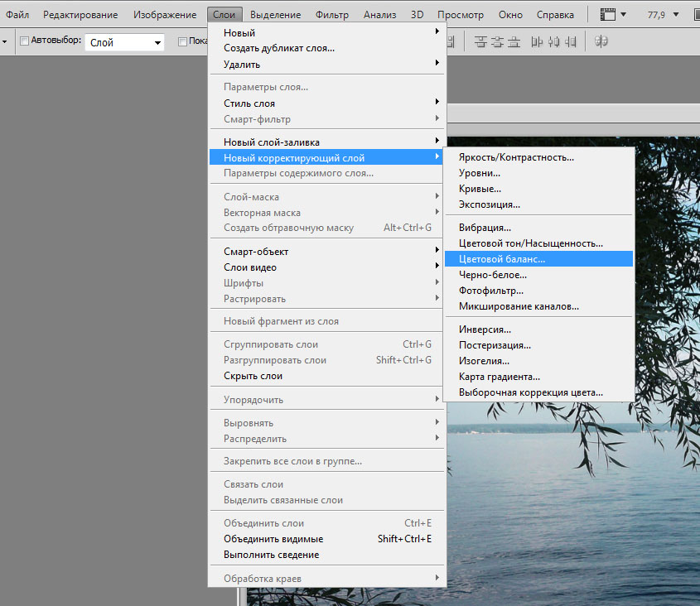Screen dimensions: 700x606
Task: Click the 77,9 zoom value field
Action: pyautogui.click(x=656, y=15)
